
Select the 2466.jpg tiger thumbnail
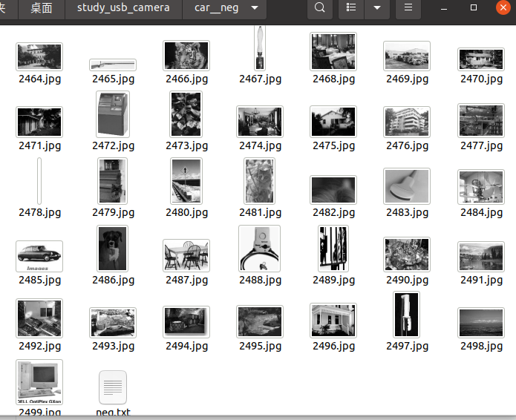point(186,55)
